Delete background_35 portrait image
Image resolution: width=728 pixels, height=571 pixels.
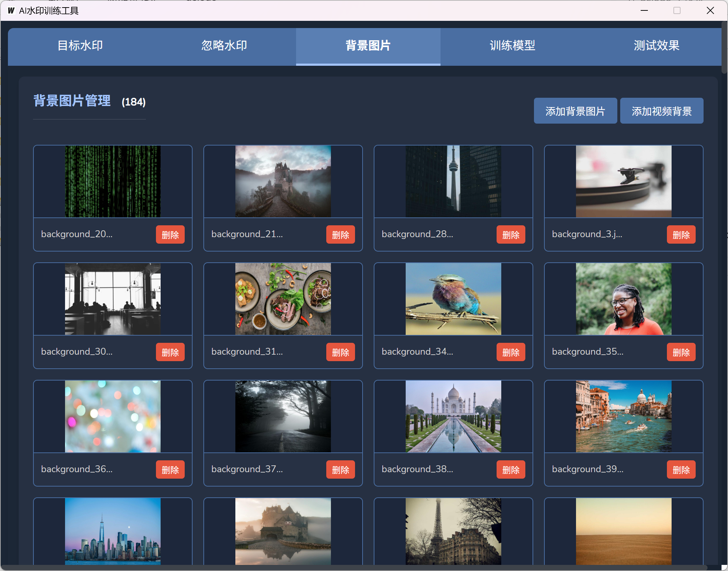click(681, 352)
